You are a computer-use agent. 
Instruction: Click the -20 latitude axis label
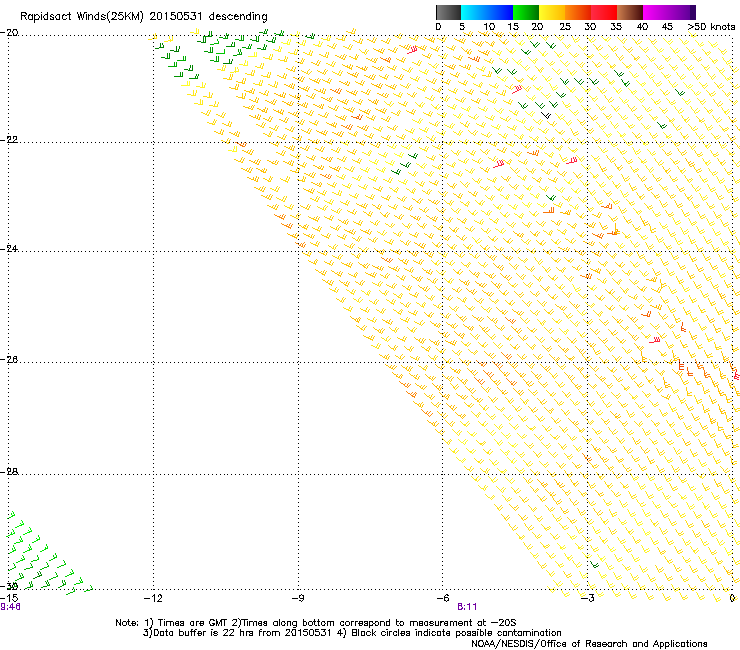click(9, 33)
